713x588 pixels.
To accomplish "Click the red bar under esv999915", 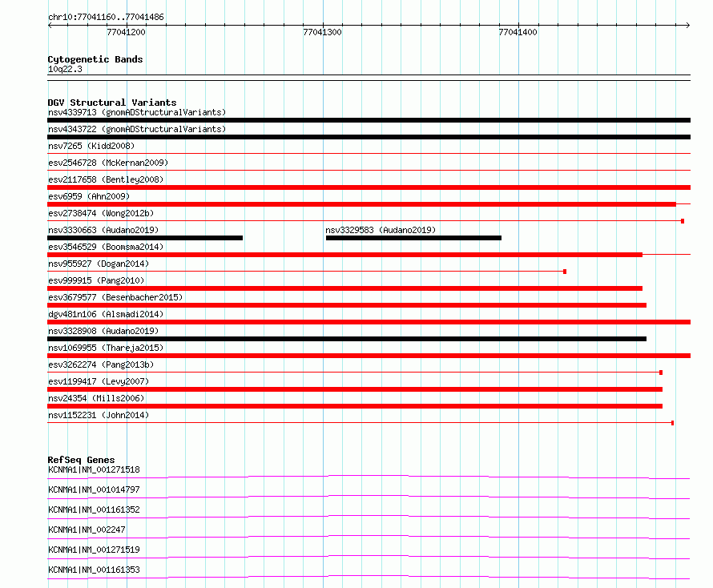I will [344, 288].
